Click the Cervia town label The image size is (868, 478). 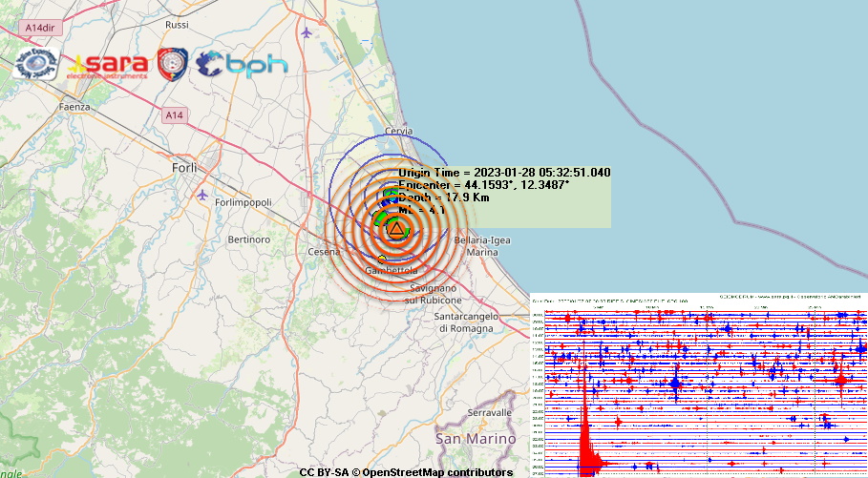tap(397, 131)
